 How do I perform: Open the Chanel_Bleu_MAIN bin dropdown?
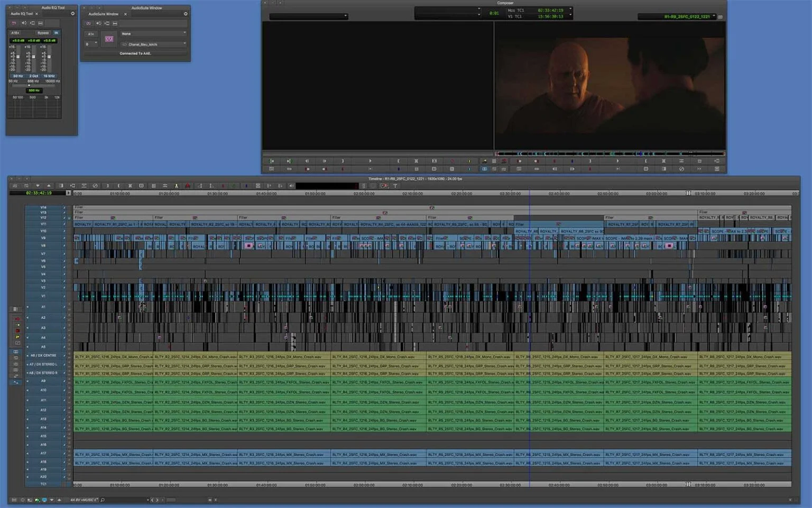153,44
